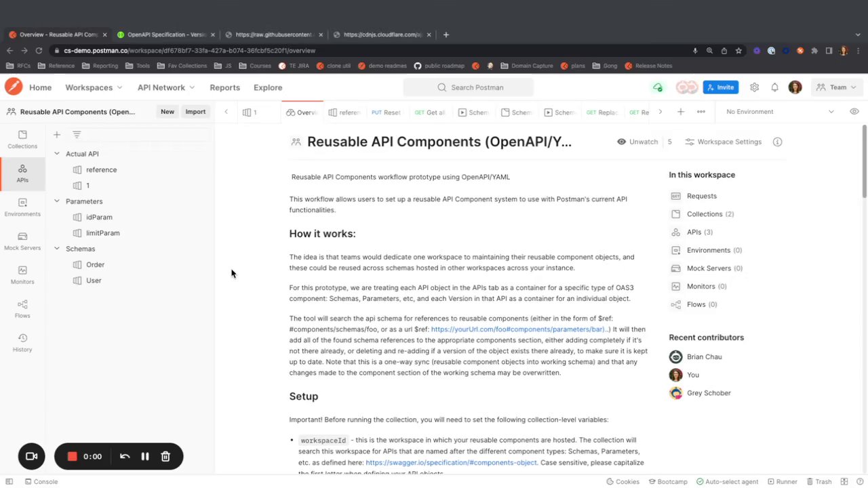Toggle Unwatch for this workspace
This screenshot has width=868, height=488.
(637, 142)
